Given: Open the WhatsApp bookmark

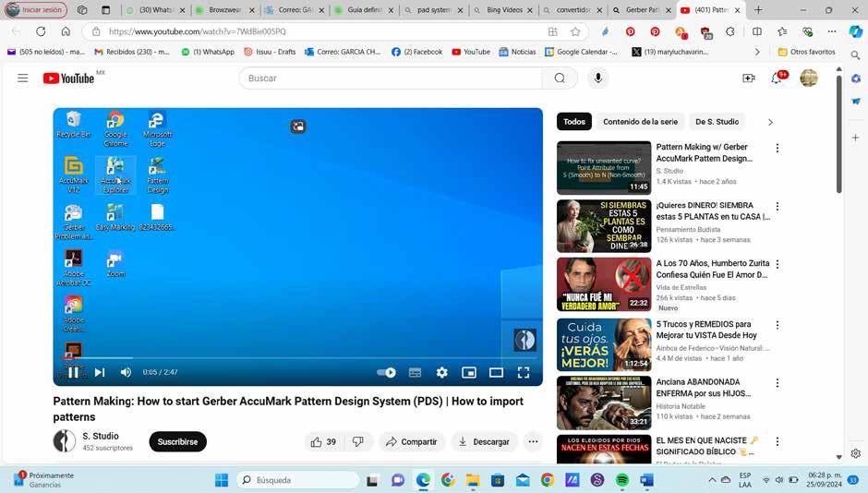Looking at the screenshot, I should click(208, 52).
